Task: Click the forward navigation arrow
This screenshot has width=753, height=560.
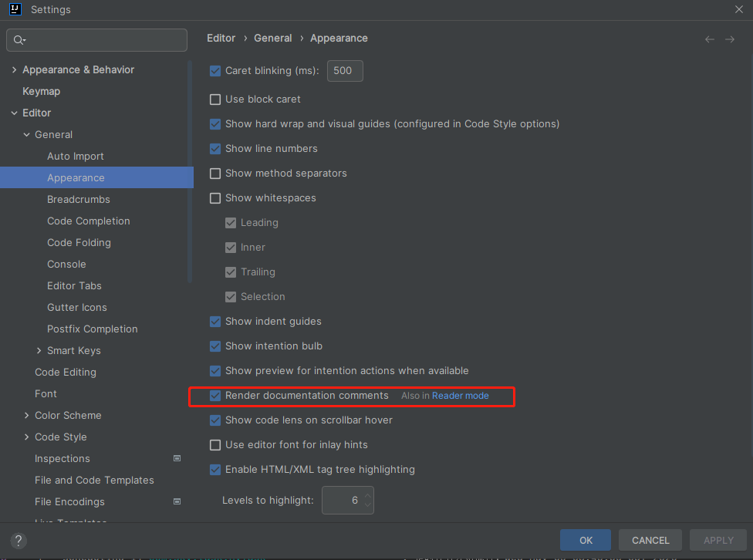Action: point(730,39)
